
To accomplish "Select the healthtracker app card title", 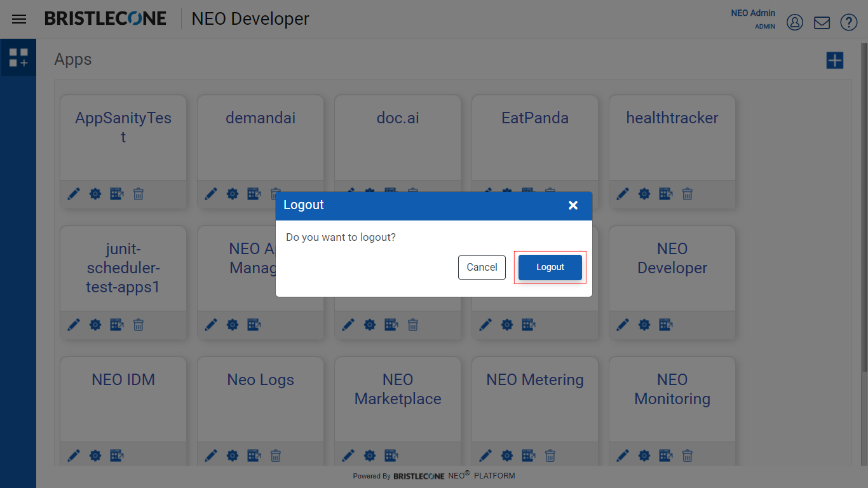I will click(x=672, y=118).
